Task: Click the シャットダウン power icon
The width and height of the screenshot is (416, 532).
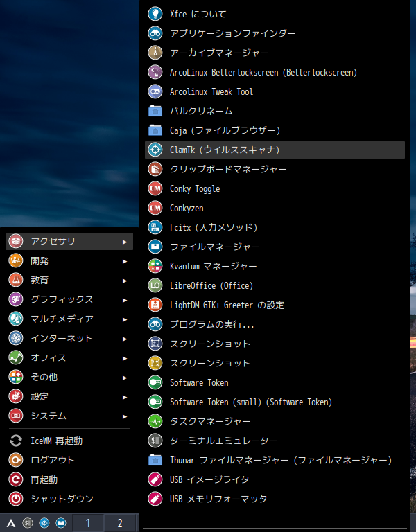Action: pyautogui.click(x=16, y=499)
